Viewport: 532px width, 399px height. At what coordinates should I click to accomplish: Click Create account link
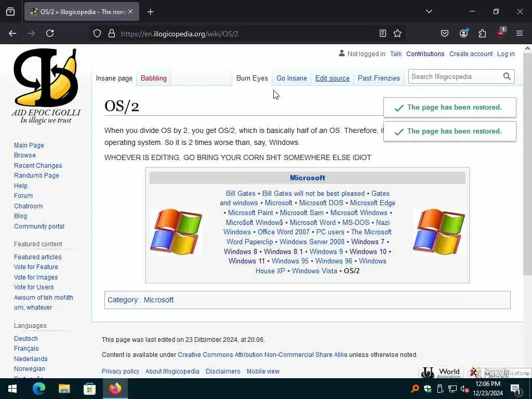[x=471, y=54]
